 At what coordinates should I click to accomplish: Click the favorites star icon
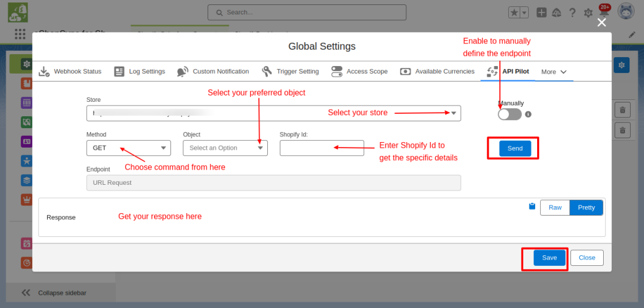point(514,13)
